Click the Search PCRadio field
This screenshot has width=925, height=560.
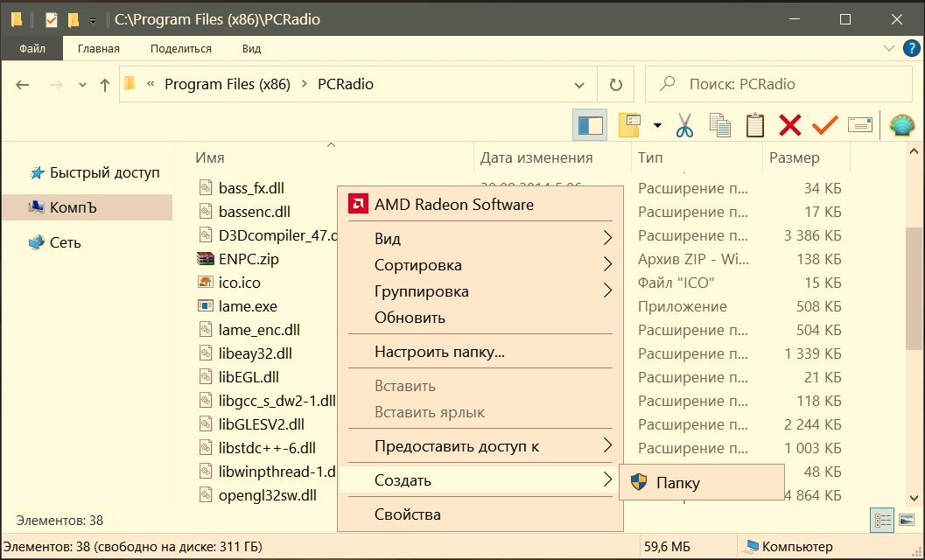click(x=779, y=84)
